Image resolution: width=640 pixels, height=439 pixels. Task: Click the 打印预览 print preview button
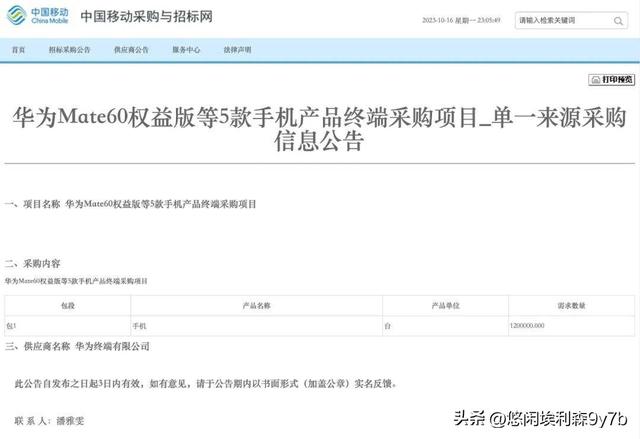pos(611,80)
